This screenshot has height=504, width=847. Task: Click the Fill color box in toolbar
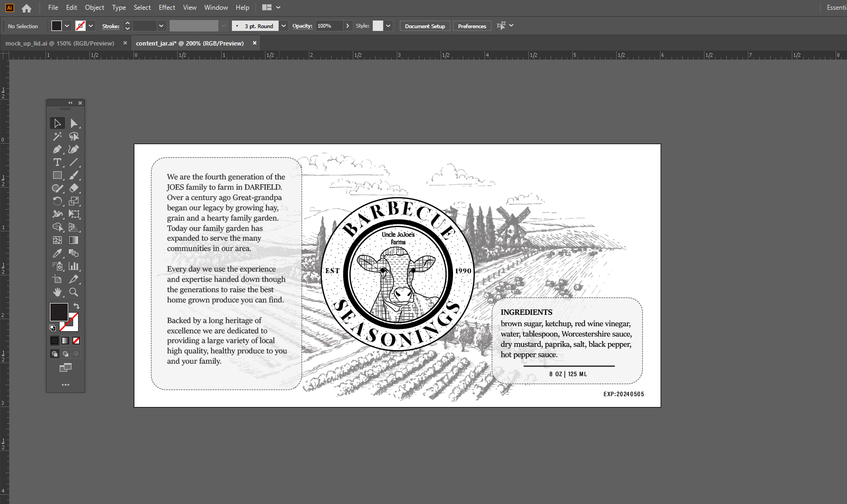(59, 312)
